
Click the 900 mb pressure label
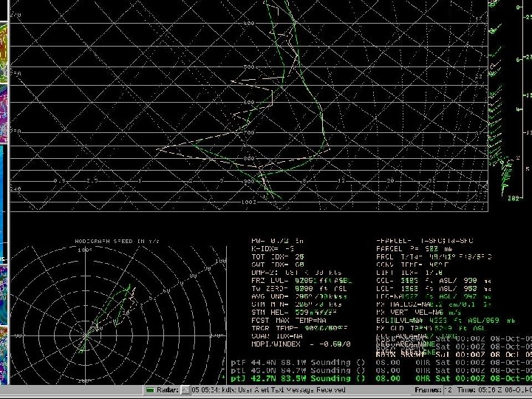click(249, 182)
